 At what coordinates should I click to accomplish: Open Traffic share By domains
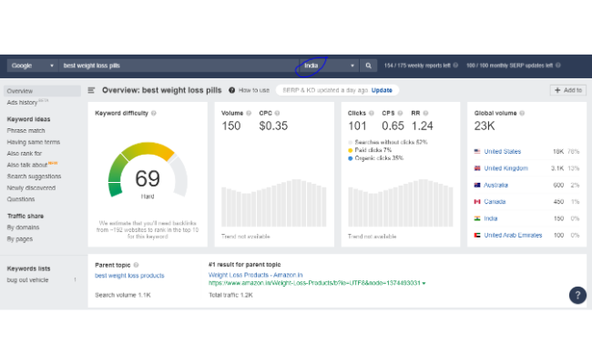coord(23,227)
